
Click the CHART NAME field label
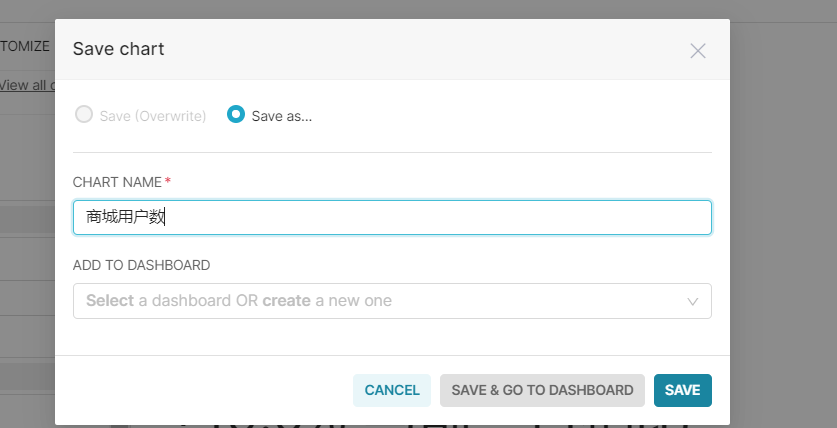click(x=117, y=182)
